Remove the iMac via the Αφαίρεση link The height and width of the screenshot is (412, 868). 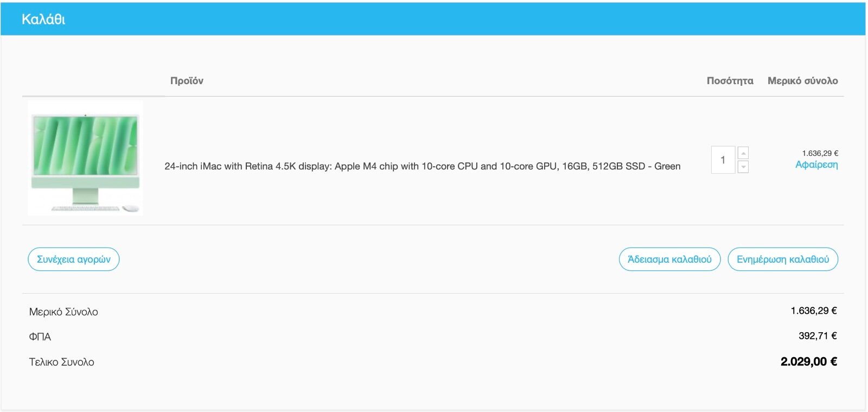(x=816, y=164)
